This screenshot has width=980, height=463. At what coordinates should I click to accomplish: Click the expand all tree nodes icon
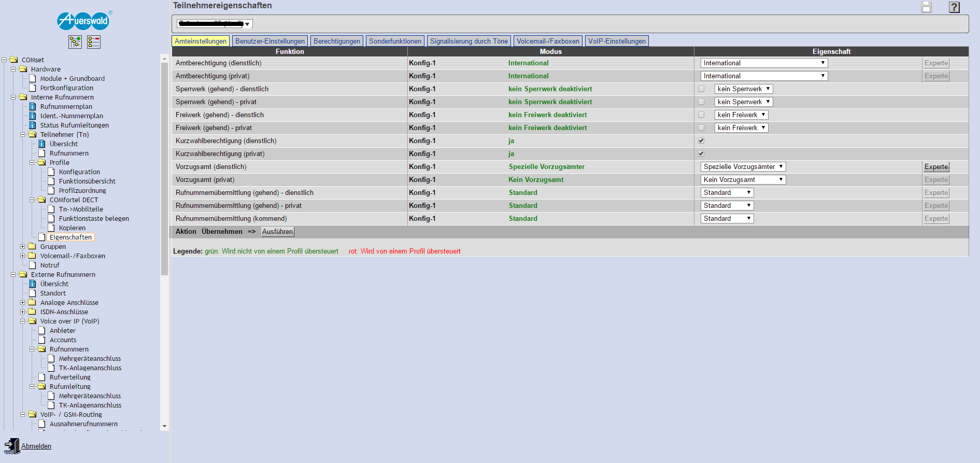coord(75,42)
